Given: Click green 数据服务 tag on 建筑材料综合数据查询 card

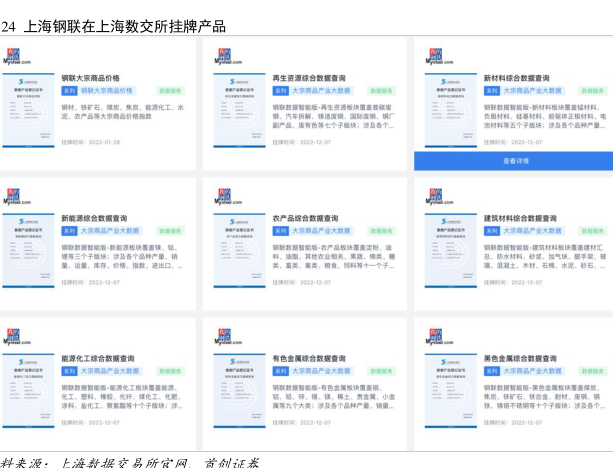Looking at the screenshot, I should click(x=593, y=231).
